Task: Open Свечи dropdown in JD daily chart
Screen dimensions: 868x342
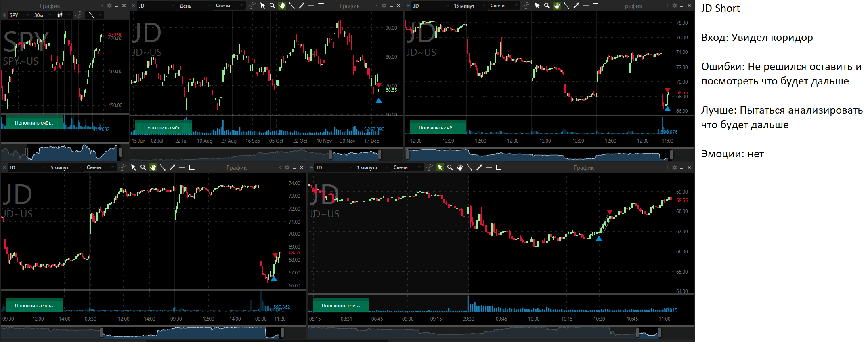Action: tap(229, 6)
